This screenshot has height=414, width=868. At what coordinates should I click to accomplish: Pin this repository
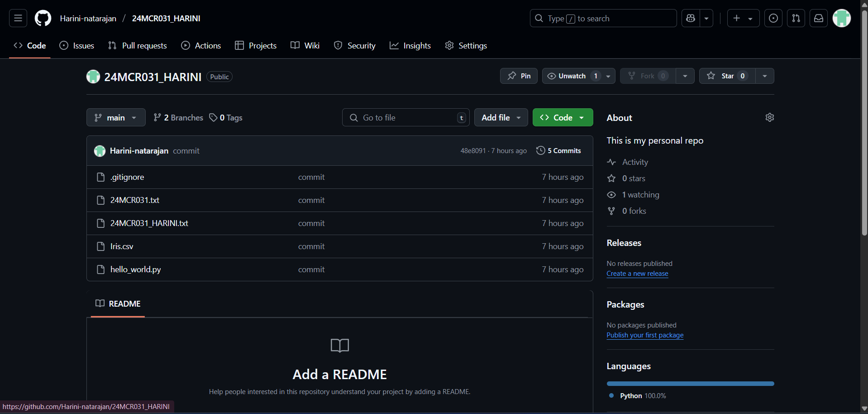pyautogui.click(x=519, y=76)
